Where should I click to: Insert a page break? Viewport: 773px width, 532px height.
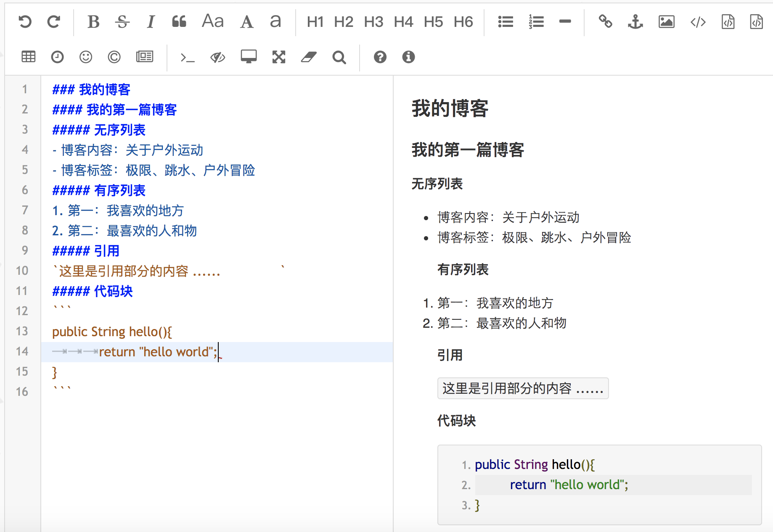tap(144, 57)
